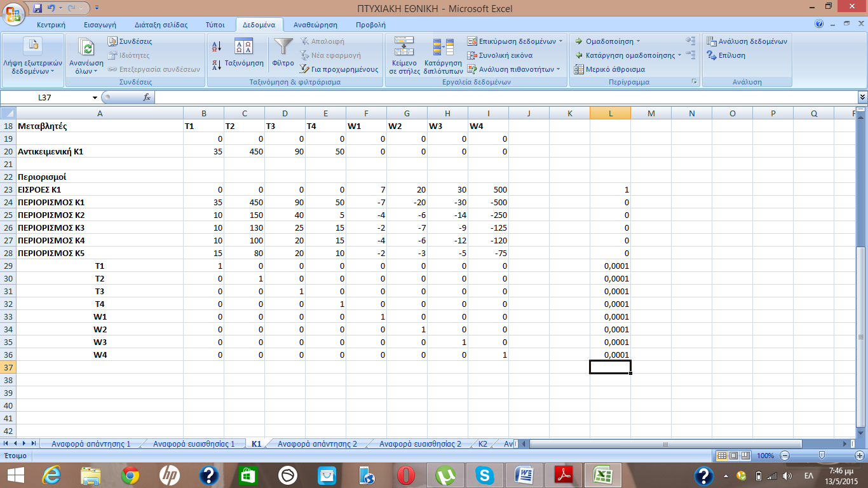Open Google Chrome from taskbar
Screen dimensions: 868x488
point(130,475)
